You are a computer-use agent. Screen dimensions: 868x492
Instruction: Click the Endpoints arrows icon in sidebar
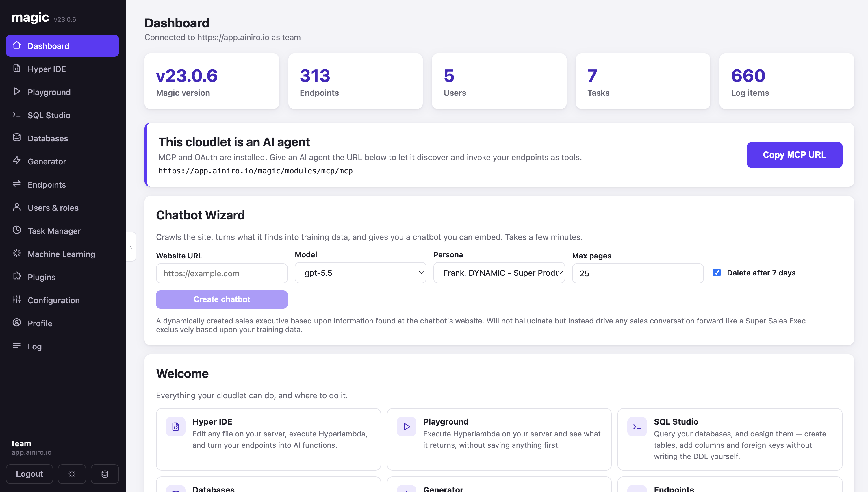[17, 184]
